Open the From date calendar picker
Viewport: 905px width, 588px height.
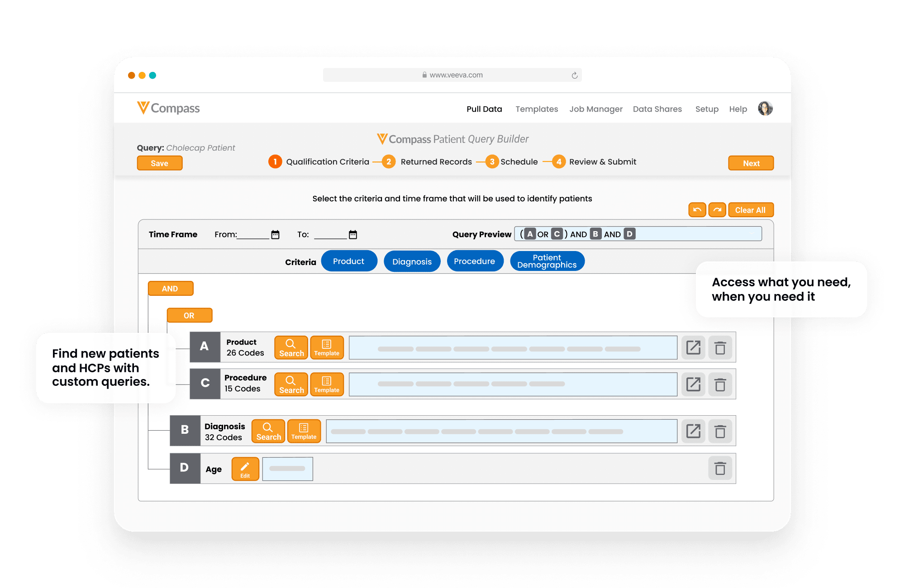coord(275,234)
